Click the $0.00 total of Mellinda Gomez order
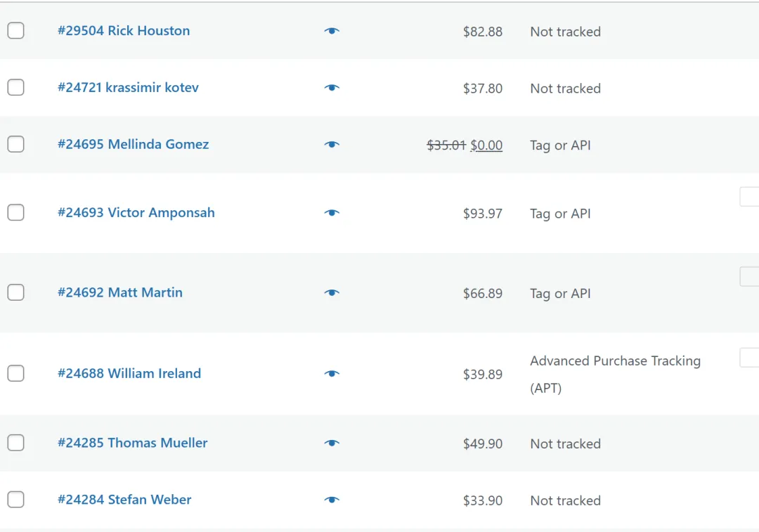Screen dimensions: 759x532 pos(486,145)
